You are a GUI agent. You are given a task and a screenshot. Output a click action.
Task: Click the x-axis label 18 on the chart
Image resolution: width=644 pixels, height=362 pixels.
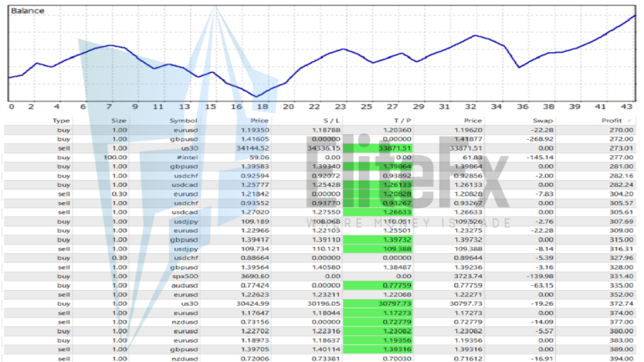pos(262,106)
